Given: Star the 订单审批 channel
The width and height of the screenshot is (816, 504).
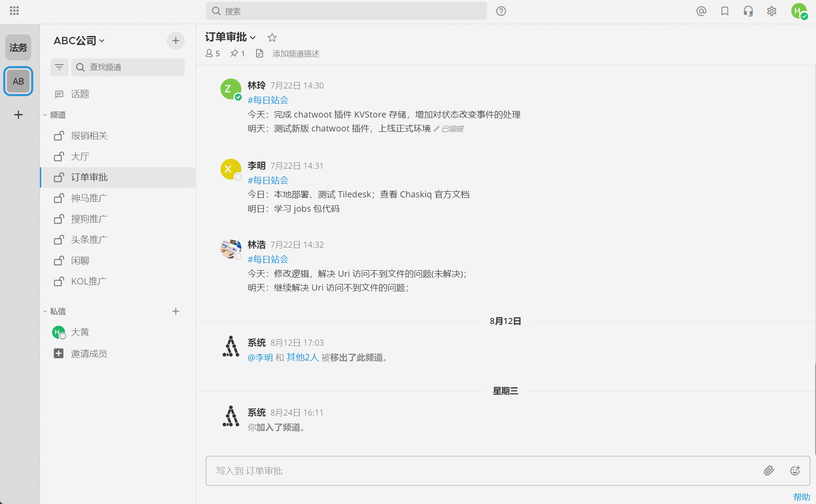Looking at the screenshot, I should click(x=272, y=37).
